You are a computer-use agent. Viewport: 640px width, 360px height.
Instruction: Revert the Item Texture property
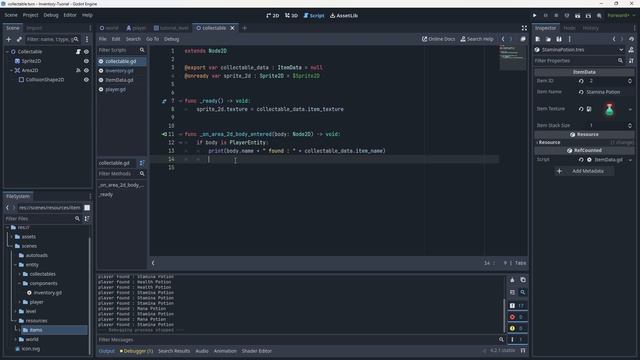581,109
